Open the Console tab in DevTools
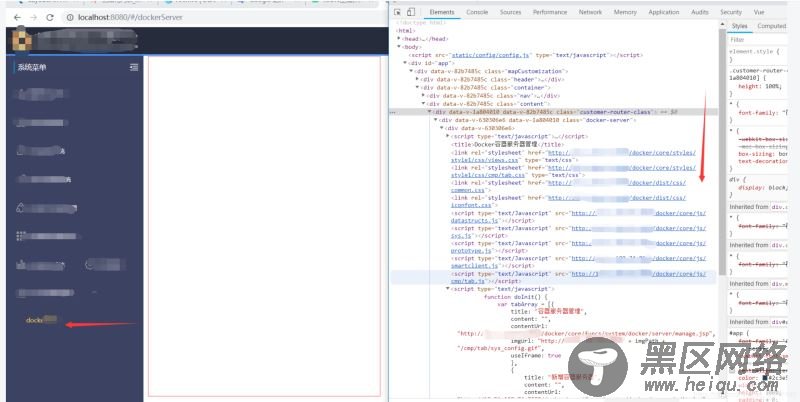 (x=477, y=12)
